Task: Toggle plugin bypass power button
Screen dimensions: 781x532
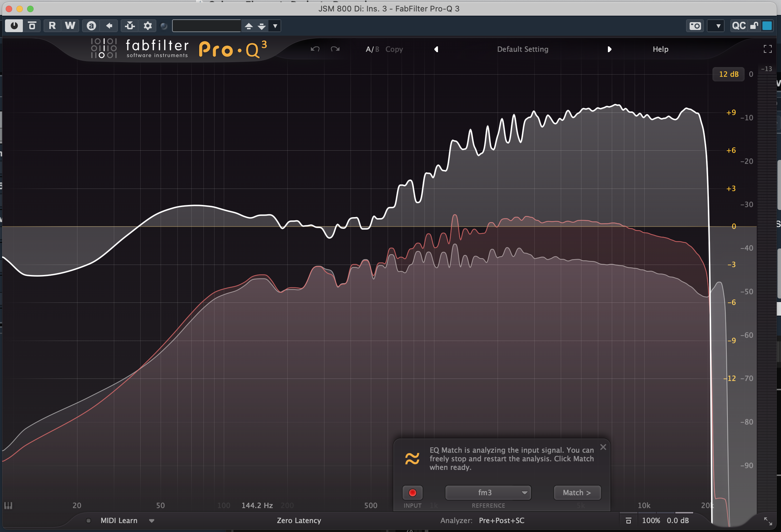Action: click(14, 26)
